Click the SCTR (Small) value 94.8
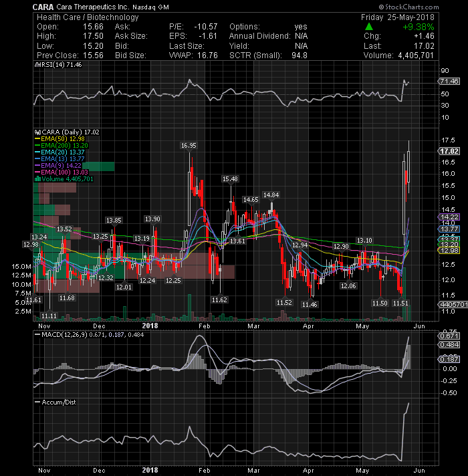The width and height of the screenshot is (468, 476). click(300, 55)
